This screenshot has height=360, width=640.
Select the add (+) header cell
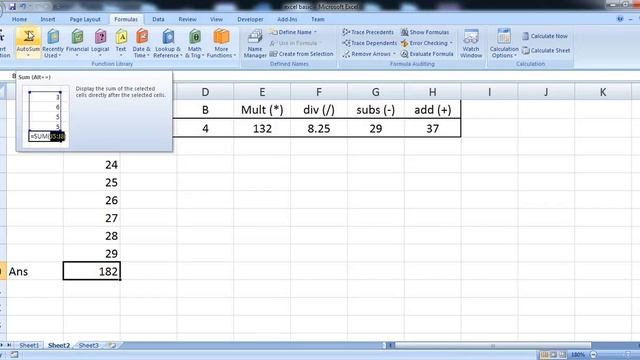pyautogui.click(x=433, y=109)
